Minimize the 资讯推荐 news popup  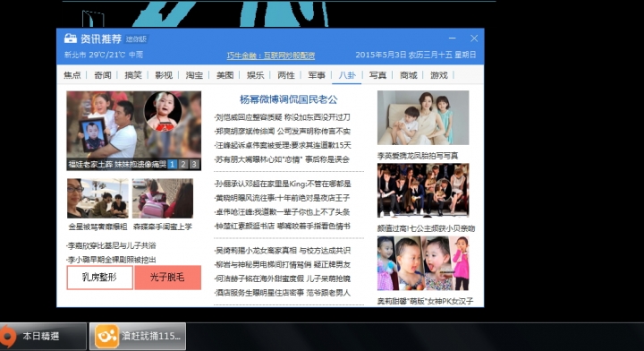tap(453, 38)
